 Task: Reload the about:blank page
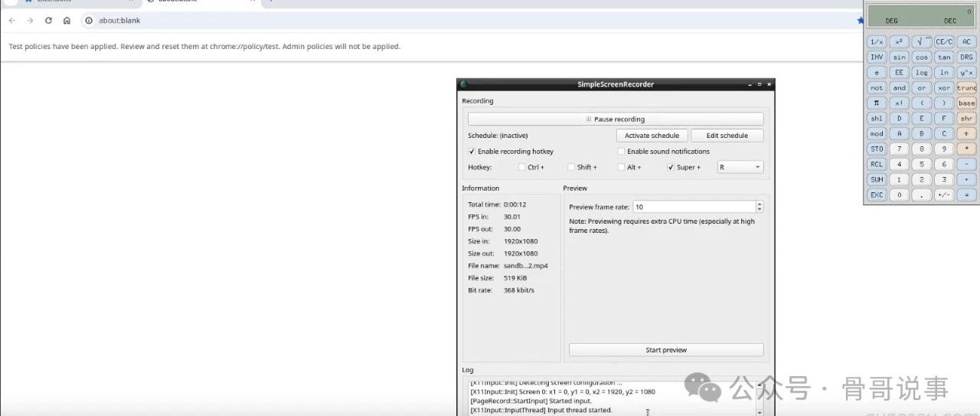(x=48, y=21)
